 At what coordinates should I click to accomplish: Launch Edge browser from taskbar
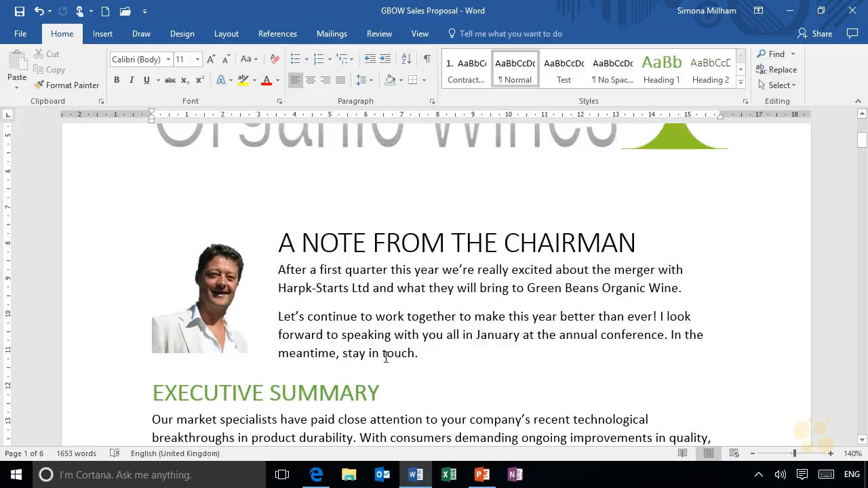[316, 474]
